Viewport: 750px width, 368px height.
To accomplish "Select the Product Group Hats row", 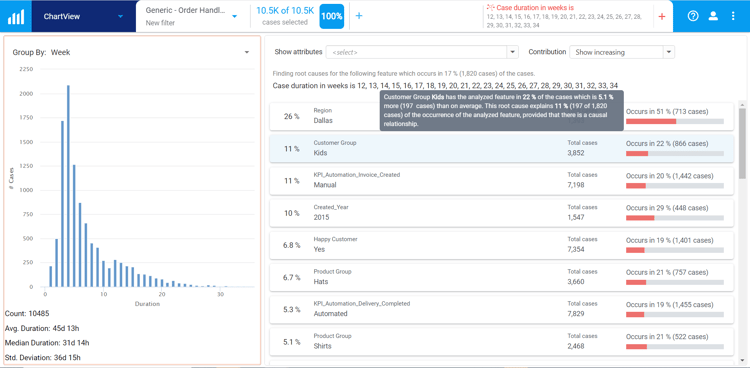I will pyautogui.click(x=501, y=278).
